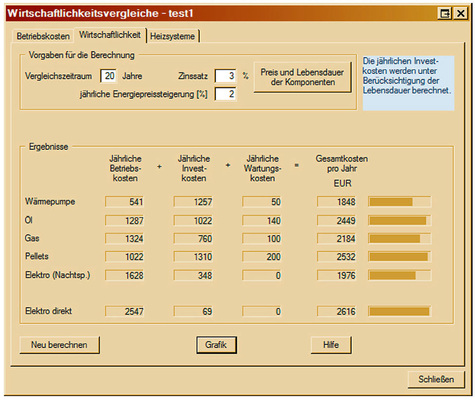Click the jährliche Energiepreissteigerung field
475x400 pixels.
coord(226,94)
